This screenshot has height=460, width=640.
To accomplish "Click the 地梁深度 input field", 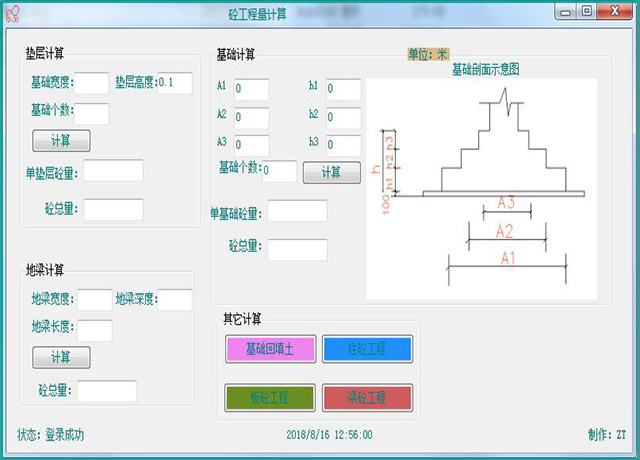I will [175, 300].
